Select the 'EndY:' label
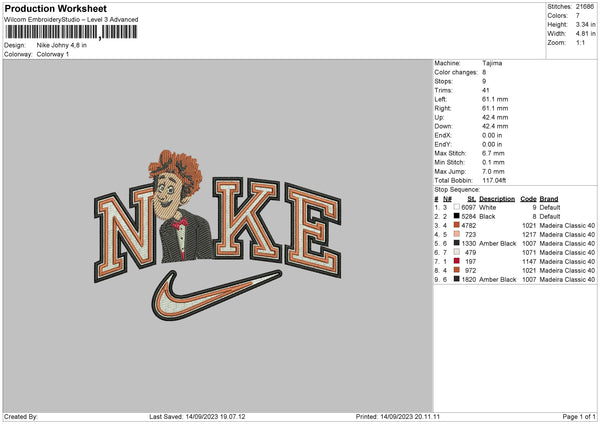 pos(443,144)
